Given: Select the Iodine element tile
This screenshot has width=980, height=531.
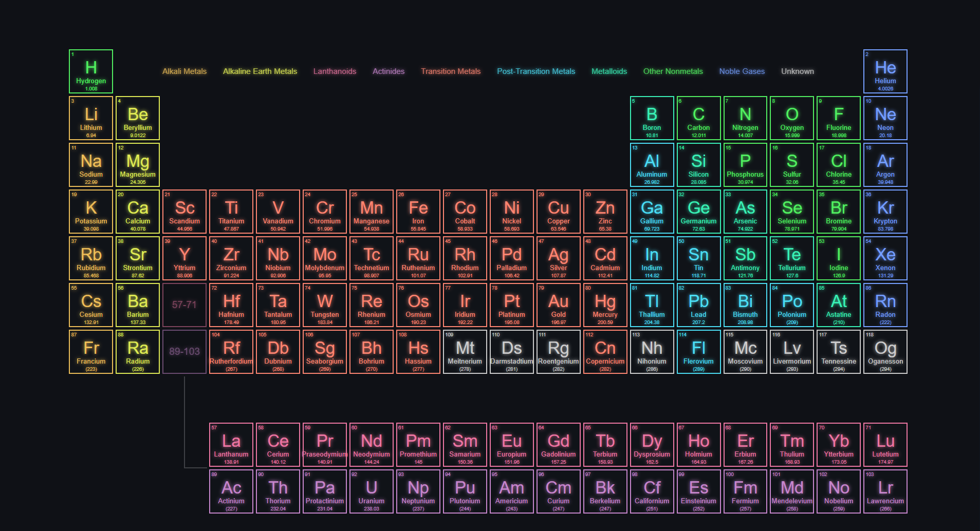Looking at the screenshot, I should point(839,258).
